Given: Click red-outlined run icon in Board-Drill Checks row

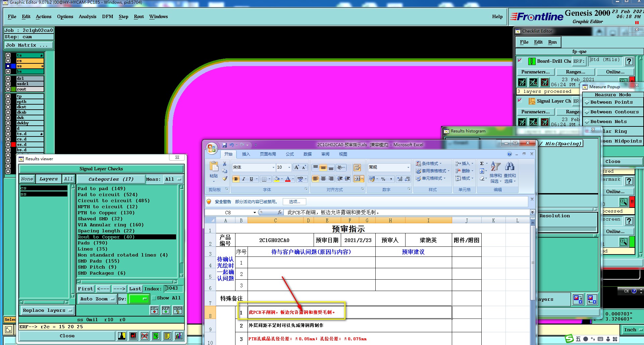Looking at the screenshot, I should pyautogui.click(x=545, y=82).
